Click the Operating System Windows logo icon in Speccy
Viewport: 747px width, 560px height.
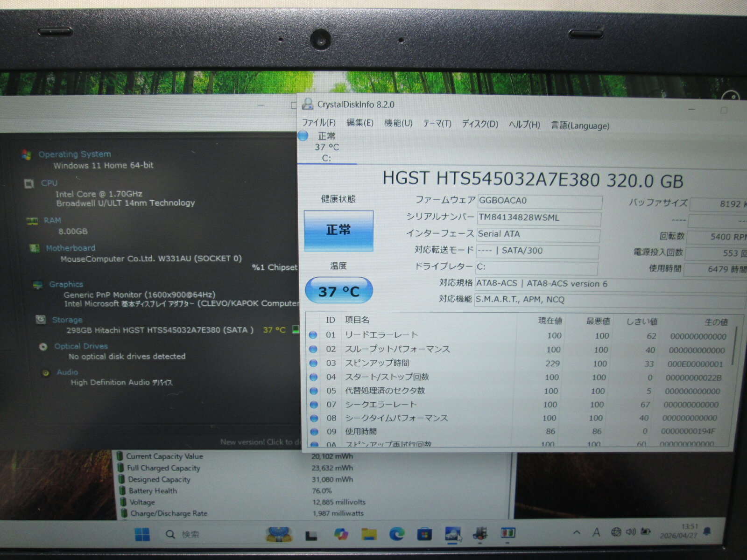pos(27,154)
